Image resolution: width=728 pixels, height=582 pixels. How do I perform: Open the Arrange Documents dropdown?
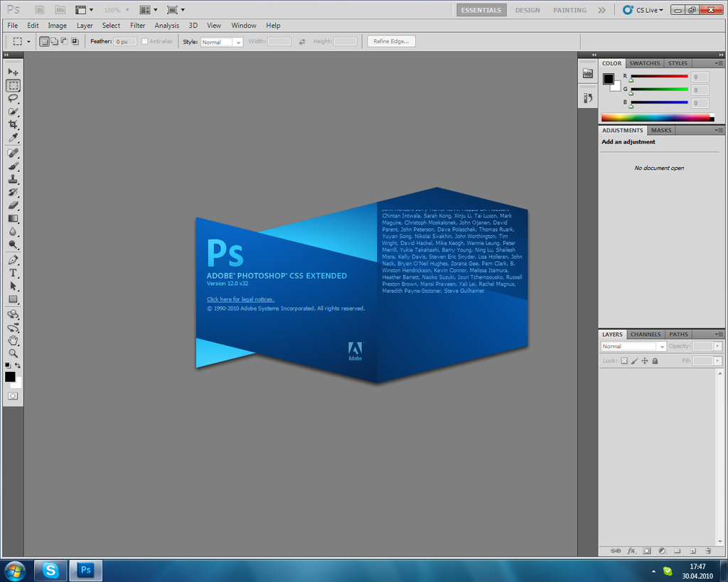pos(149,10)
